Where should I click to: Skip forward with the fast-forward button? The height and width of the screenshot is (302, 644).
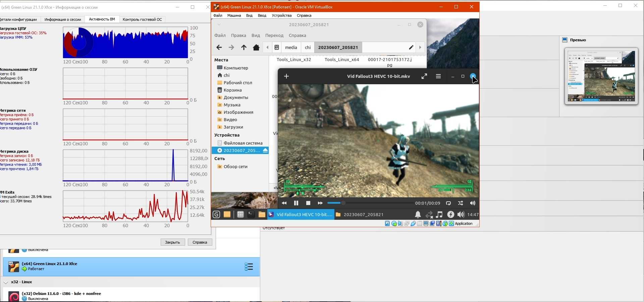(x=320, y=203)
